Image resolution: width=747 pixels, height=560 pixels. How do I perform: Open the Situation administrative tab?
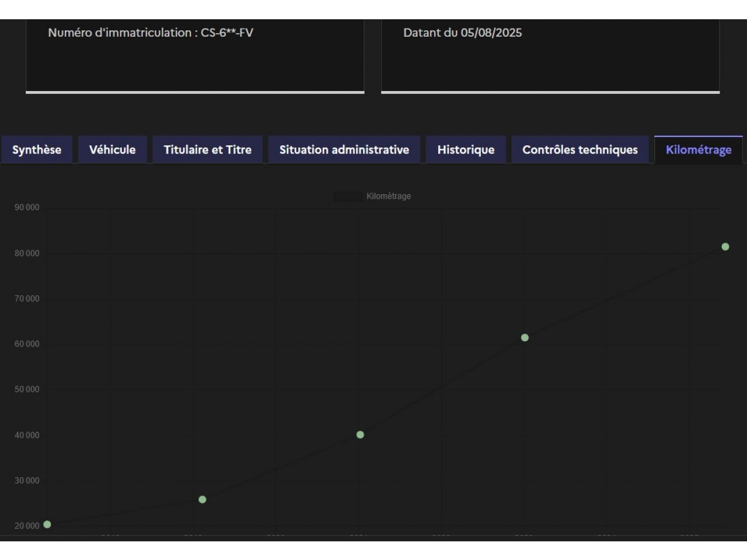[344, 150]
